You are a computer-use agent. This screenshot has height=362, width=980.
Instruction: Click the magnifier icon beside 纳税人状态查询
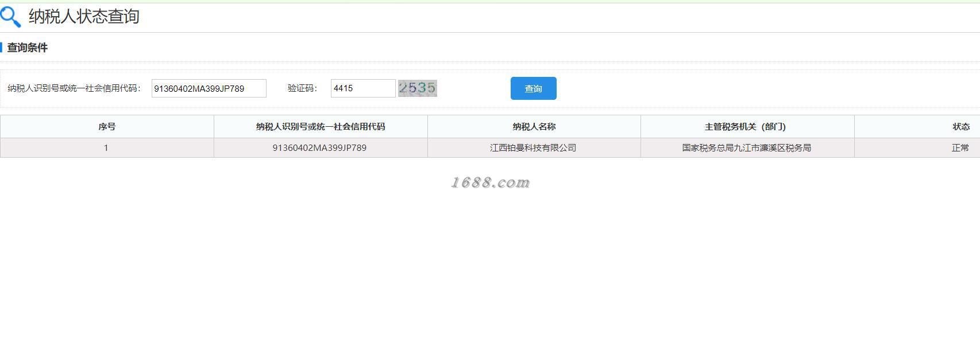[x=10, y=17]
